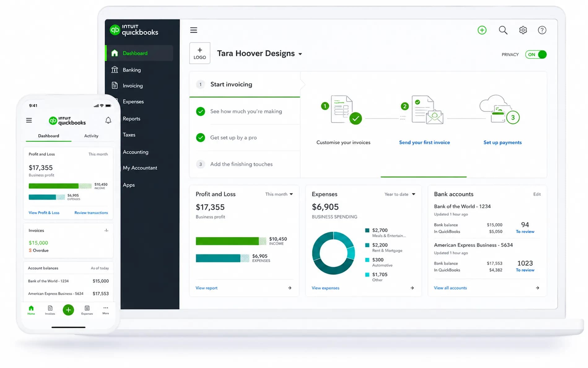588x368 pixels.
Task: Tap the Bank of the World - 1234 row on the phone
Action: [x=68, y=281]
